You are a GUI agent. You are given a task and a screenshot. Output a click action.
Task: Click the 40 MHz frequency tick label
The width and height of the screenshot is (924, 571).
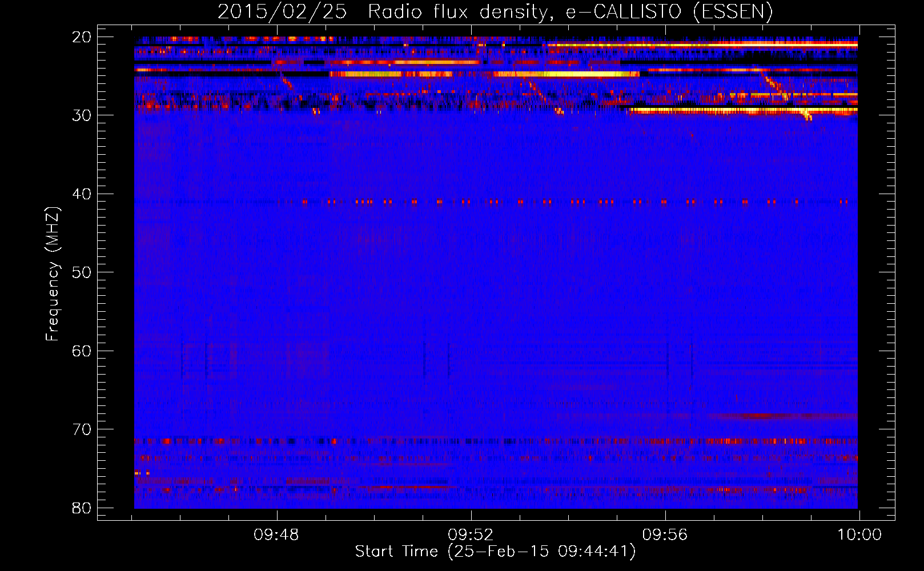coord(82,194)
